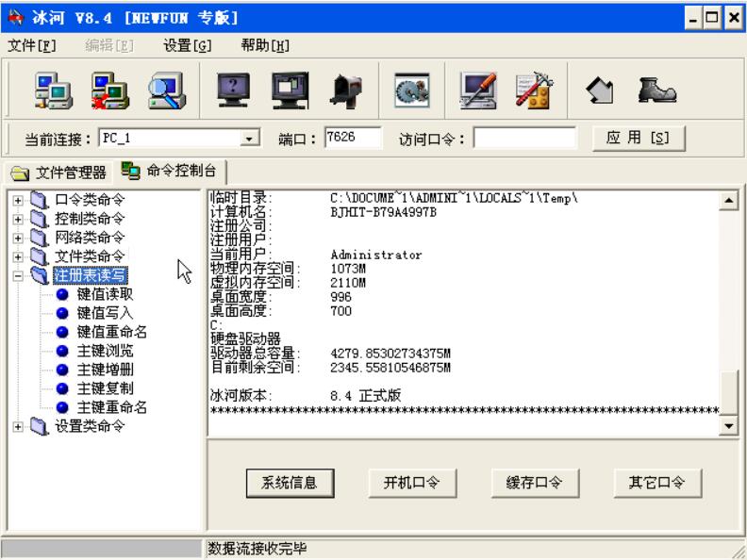Switch to the 文件管理器 tab
This screenshot has height=560, width=747.
coord(58,173)
